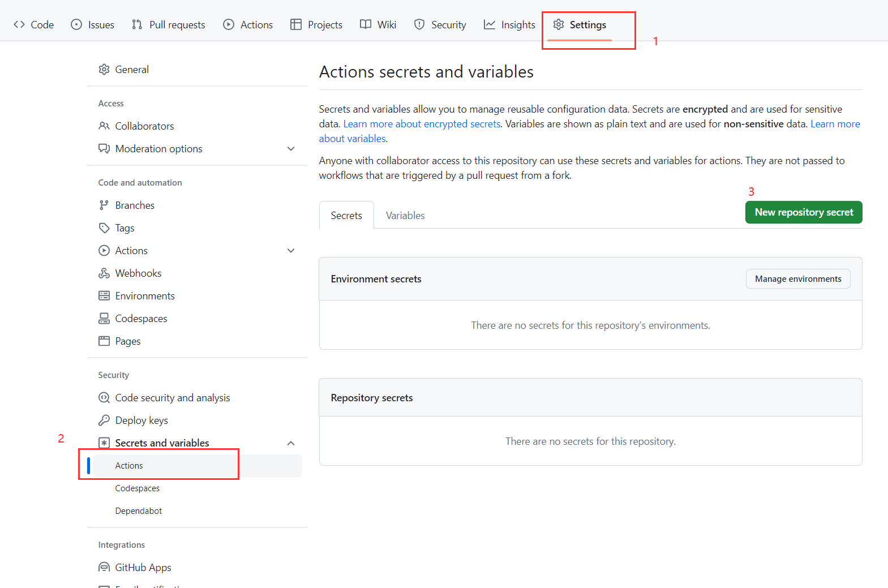888x588 pixels.
Task: Click the Deploy keys key icon
Action: [104, 420]
